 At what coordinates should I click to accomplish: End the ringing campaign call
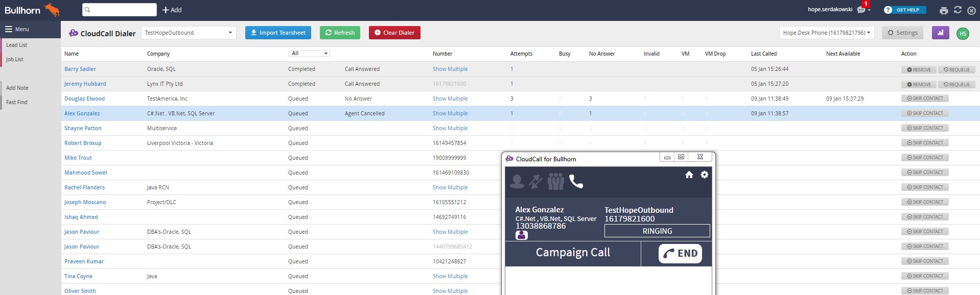680,254
